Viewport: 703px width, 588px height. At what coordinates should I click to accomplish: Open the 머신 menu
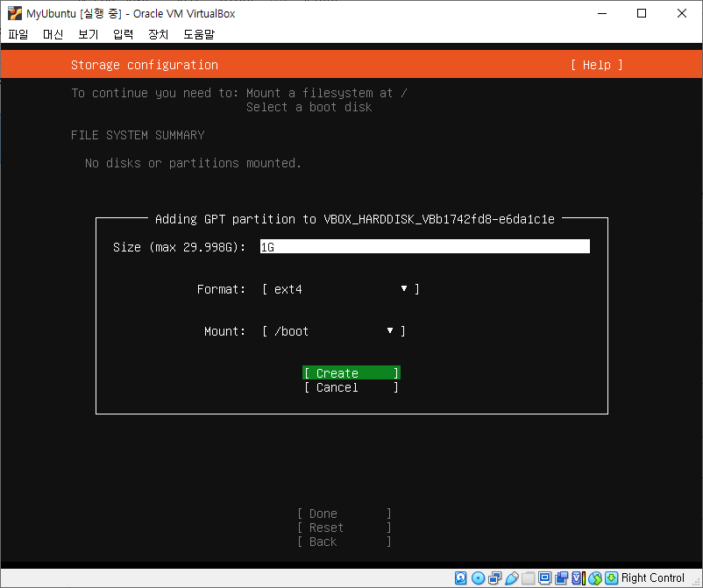(x=53, y=34)
